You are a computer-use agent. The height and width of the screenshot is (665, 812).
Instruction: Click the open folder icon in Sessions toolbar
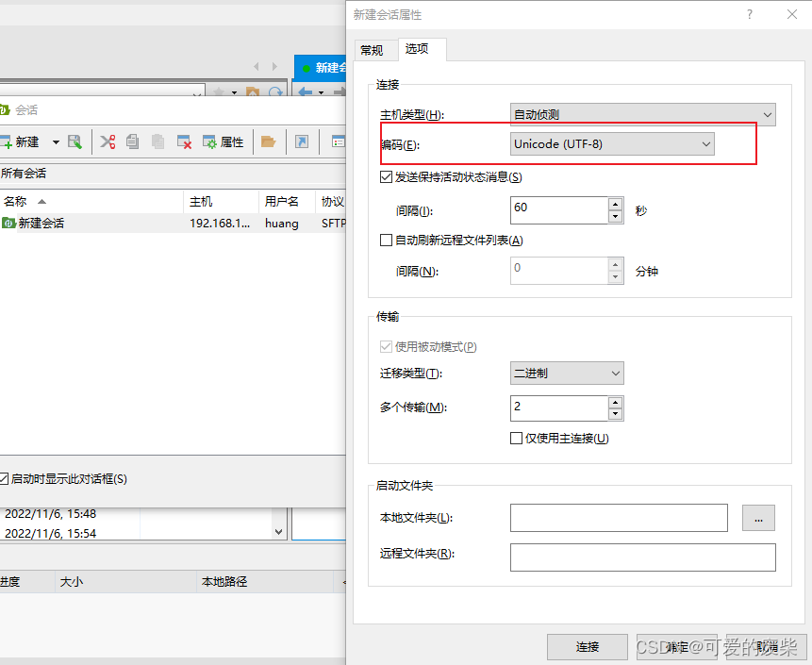click(x=268, y=141)
